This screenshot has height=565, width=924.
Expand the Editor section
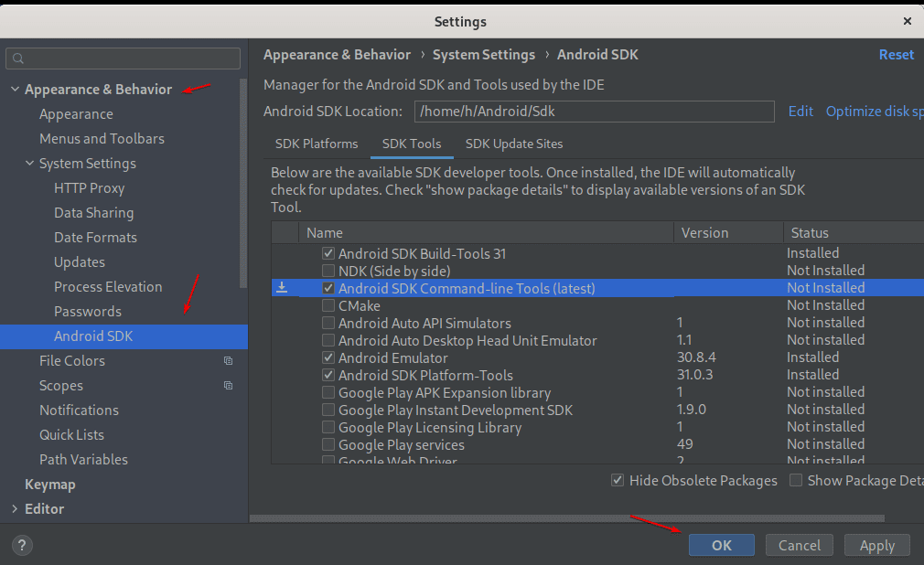[x=15, y=508]
